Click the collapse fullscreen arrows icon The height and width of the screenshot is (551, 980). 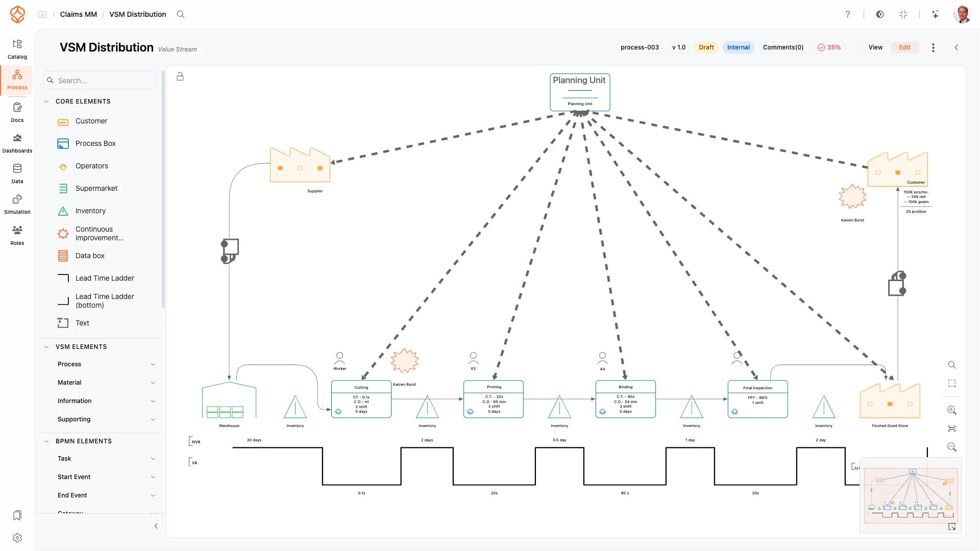click(903, 14)
